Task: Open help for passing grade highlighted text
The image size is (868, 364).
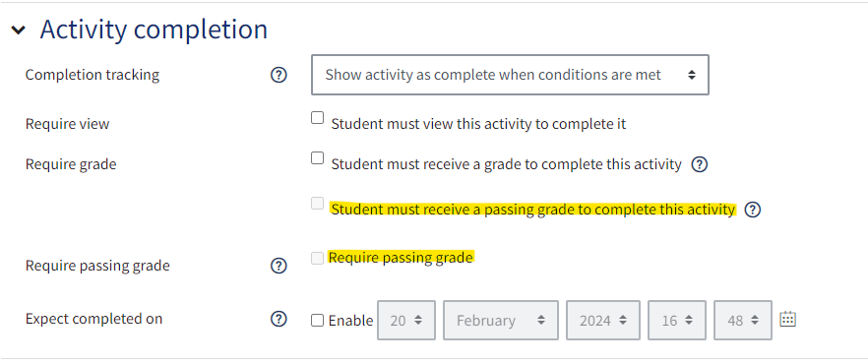Action: 753,210
